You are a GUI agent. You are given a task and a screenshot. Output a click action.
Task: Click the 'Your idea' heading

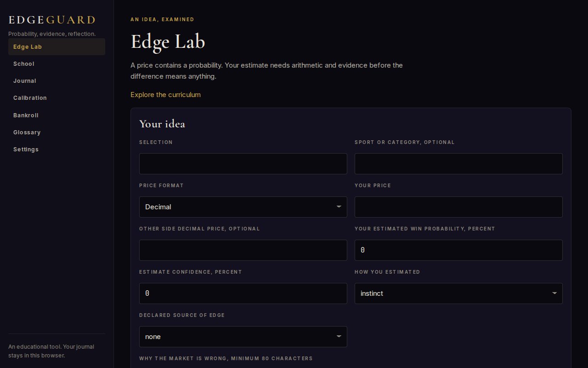(162, 124)
